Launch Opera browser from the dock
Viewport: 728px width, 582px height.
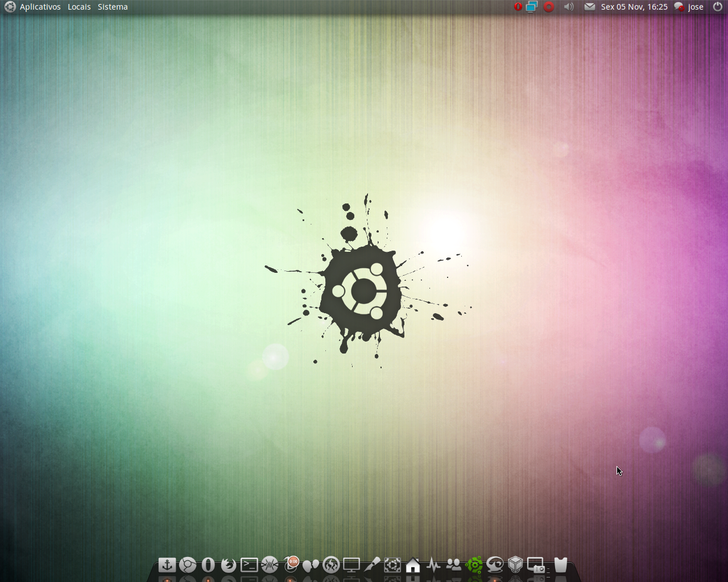tap(208, 565)
